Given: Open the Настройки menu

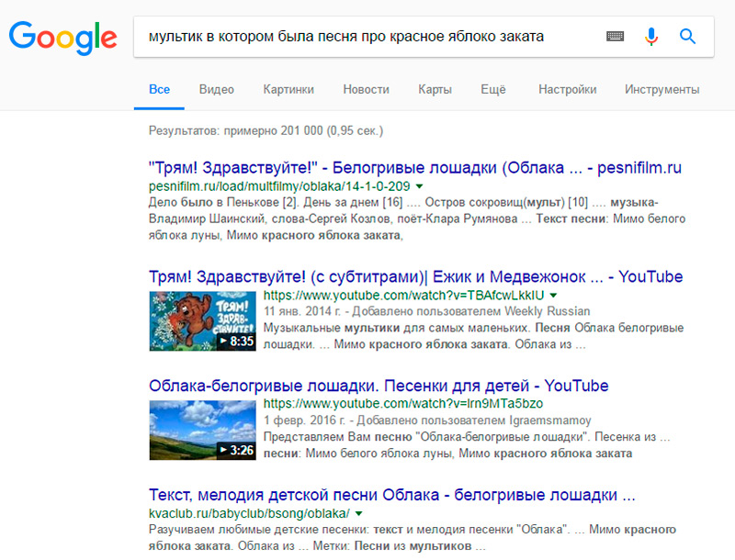Looking at the screenshot, I should [x=567, y=89].
